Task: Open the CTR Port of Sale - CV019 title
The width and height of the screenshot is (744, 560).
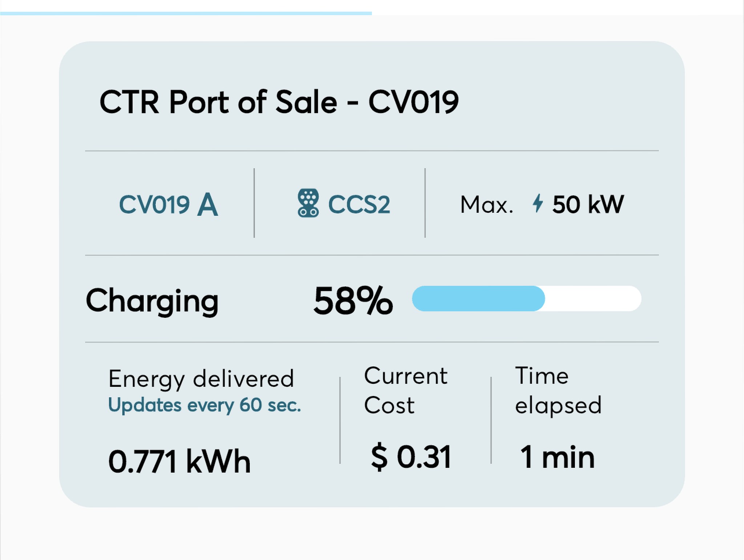Action: (x=279, y=102)
